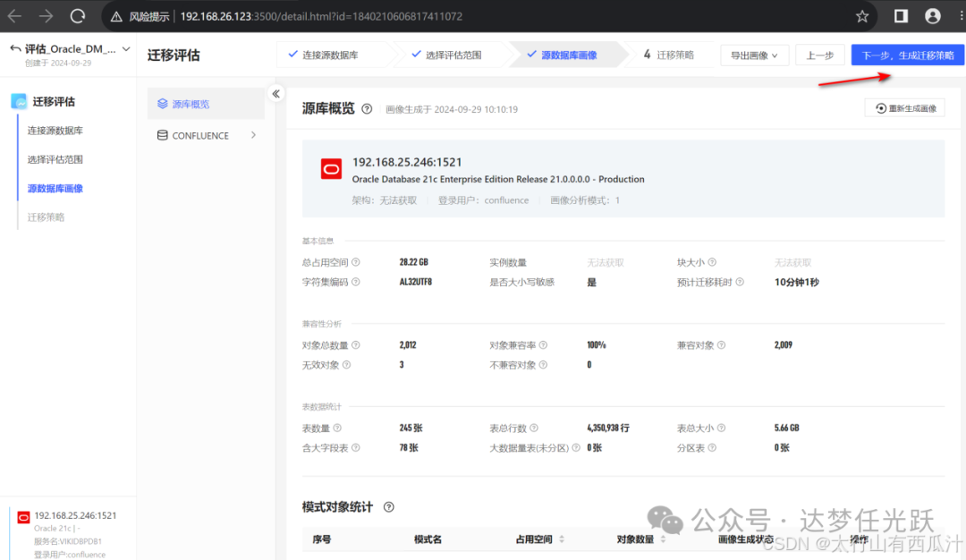966x560 pixels.
Task: Click help icon beside 无效对象
Action: coord(346,365)
